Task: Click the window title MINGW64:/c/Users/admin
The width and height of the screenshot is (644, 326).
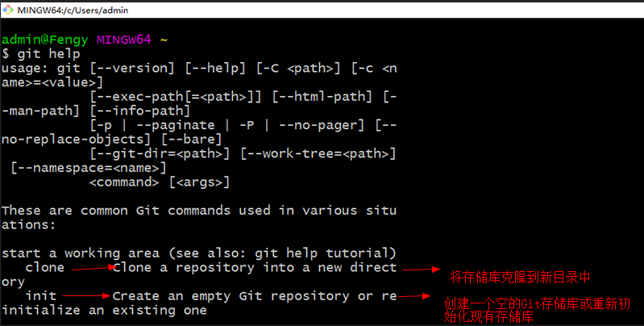Action: 73,10
